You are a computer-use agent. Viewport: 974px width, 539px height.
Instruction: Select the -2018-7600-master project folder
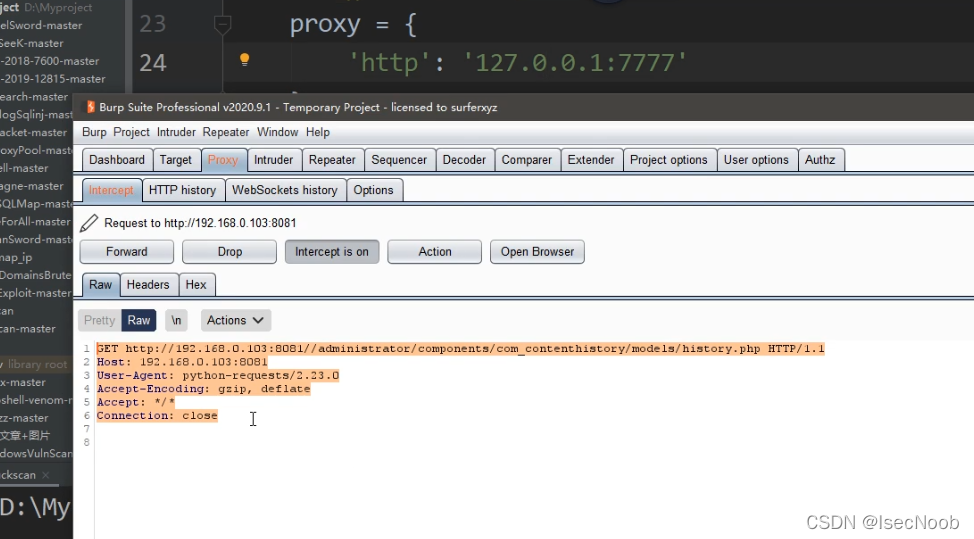point(50,61)
